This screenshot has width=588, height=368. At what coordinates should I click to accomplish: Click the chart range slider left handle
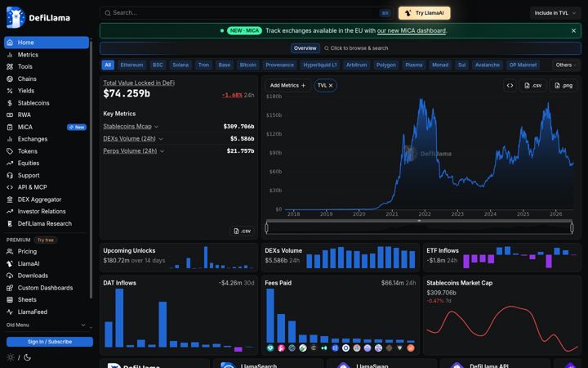coord(266,227)
